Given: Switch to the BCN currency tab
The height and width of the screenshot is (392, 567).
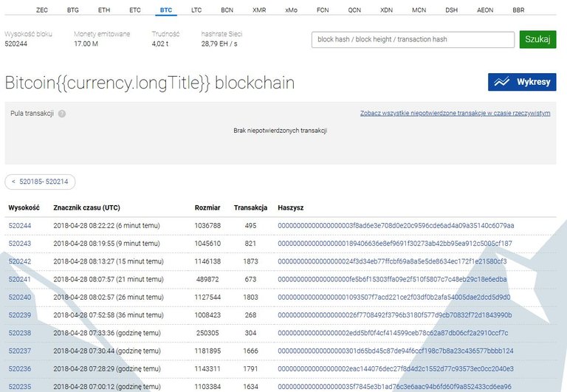Looking at the screenshot, I should pyautogui.click(x=227, y=10).
